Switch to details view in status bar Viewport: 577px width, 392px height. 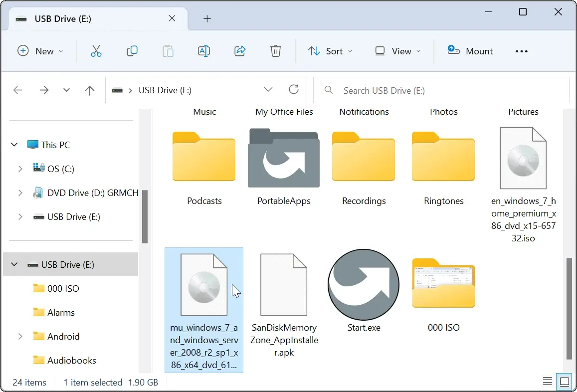(547, 381)
